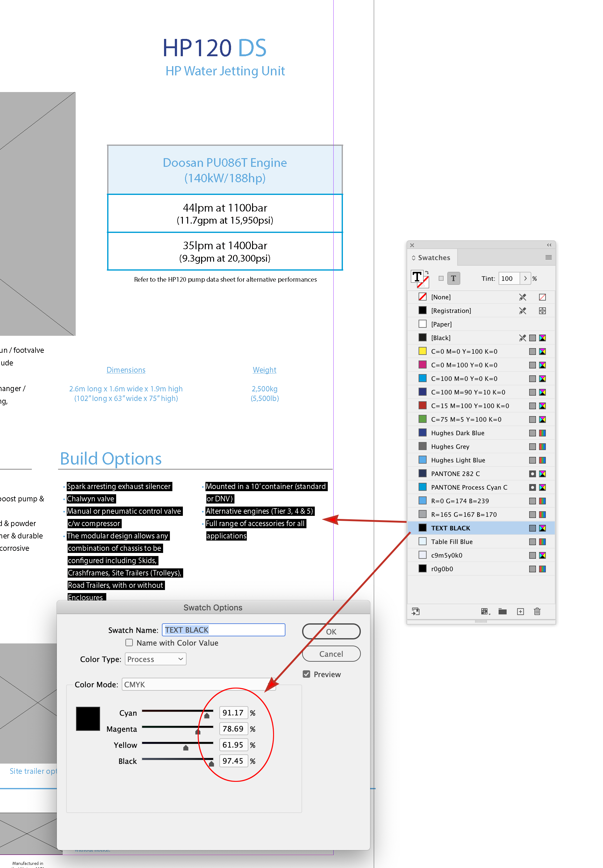Collapse the Swatches panel with double arrows
This screenshot has width=603, height=868.
pyautogui.click(x=549, y=245)
